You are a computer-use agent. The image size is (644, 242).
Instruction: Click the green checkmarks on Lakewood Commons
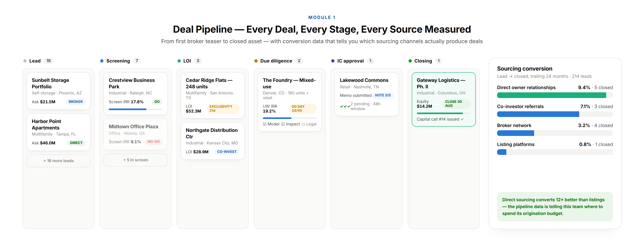345,106
